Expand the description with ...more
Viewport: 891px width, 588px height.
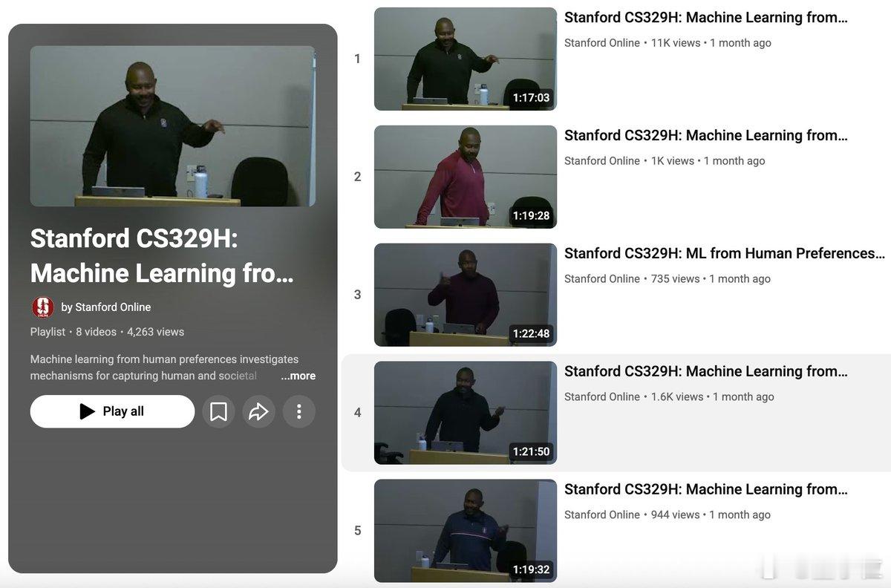coord(298,376)
